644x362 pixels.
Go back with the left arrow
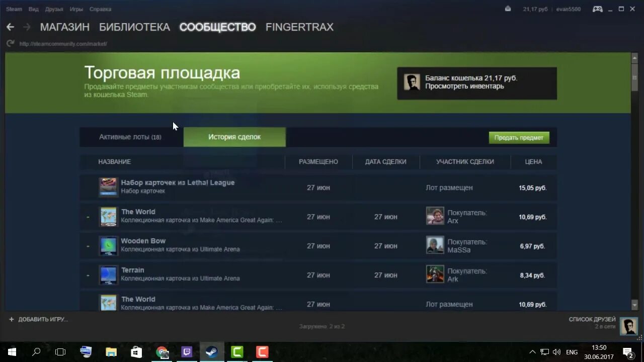[x=10, y=27]
